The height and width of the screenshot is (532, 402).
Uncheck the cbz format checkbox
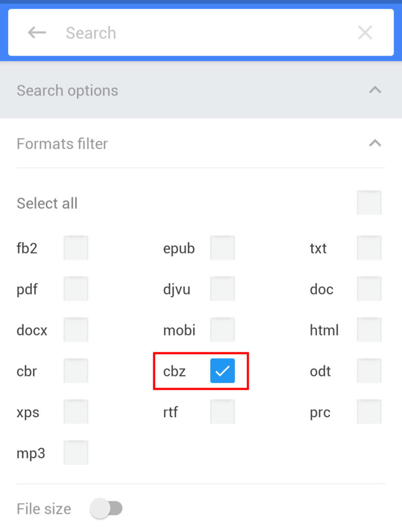click(222, 370)
